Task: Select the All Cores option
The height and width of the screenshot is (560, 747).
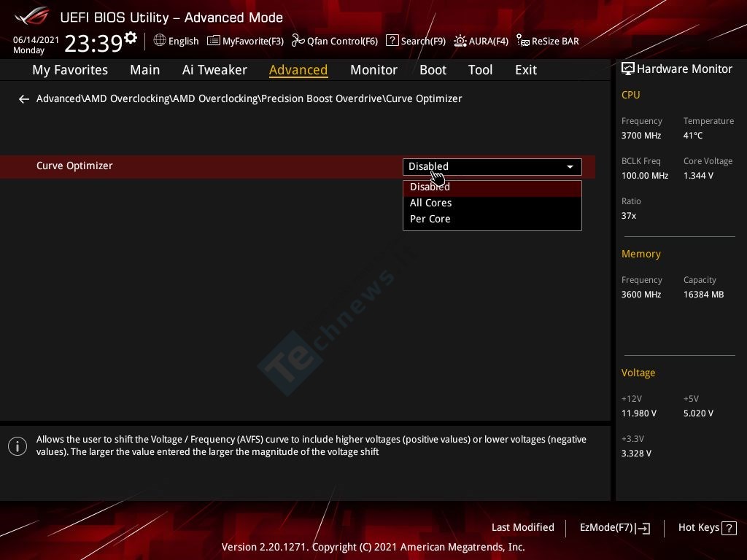Action: click(x=492, y=203)
